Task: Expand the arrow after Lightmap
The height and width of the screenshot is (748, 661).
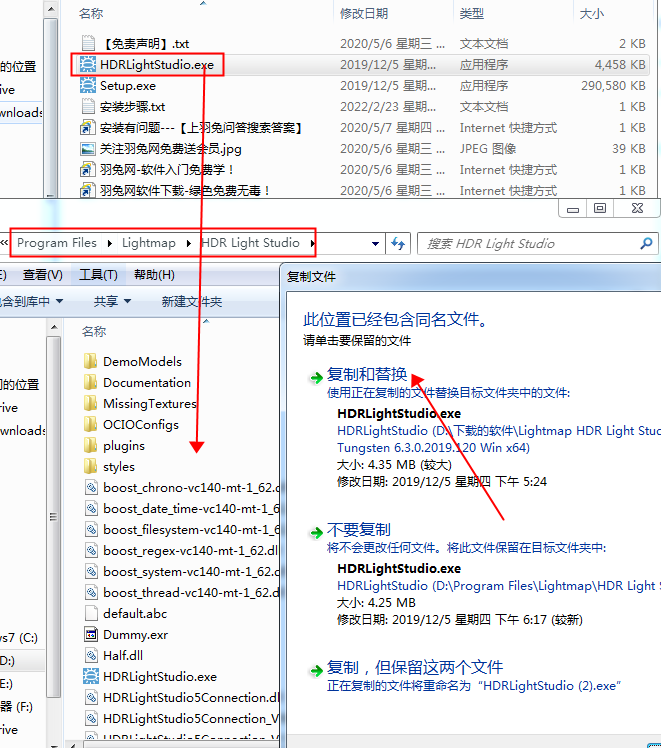Action: (189, 243)
